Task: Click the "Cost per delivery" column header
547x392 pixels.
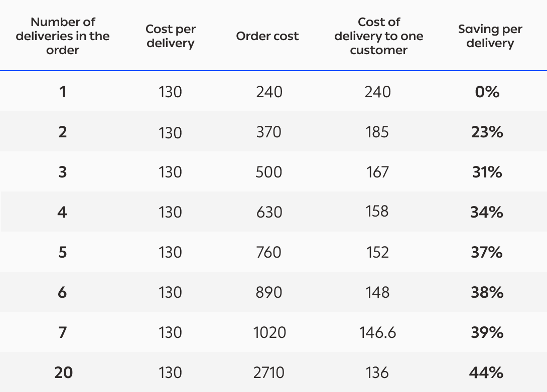Action: click(170, 36)
